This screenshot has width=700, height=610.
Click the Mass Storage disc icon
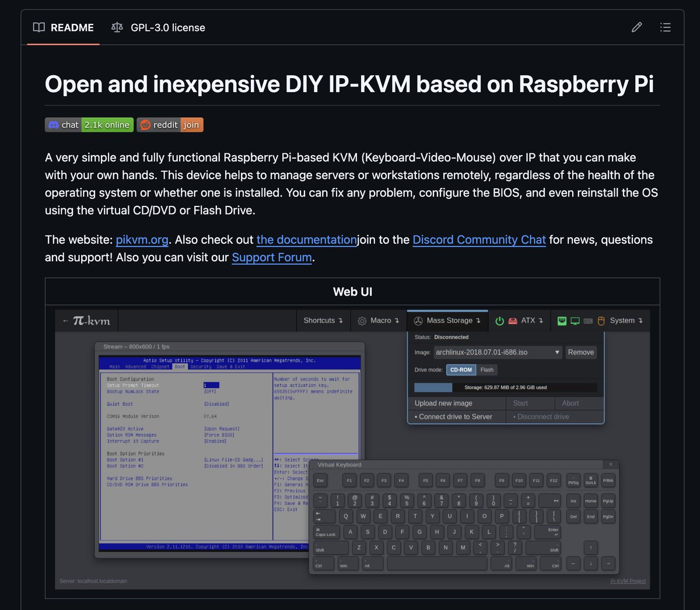[418, 321]
